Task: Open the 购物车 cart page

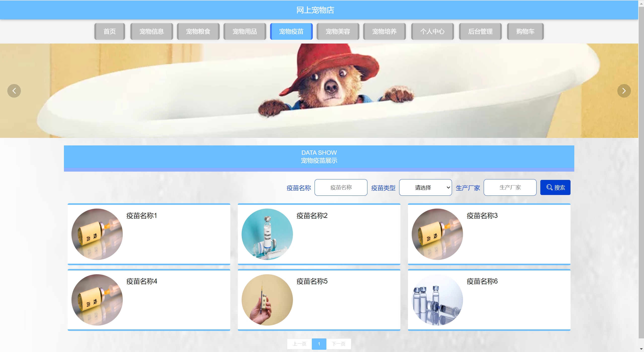Action: pos(525,31)
